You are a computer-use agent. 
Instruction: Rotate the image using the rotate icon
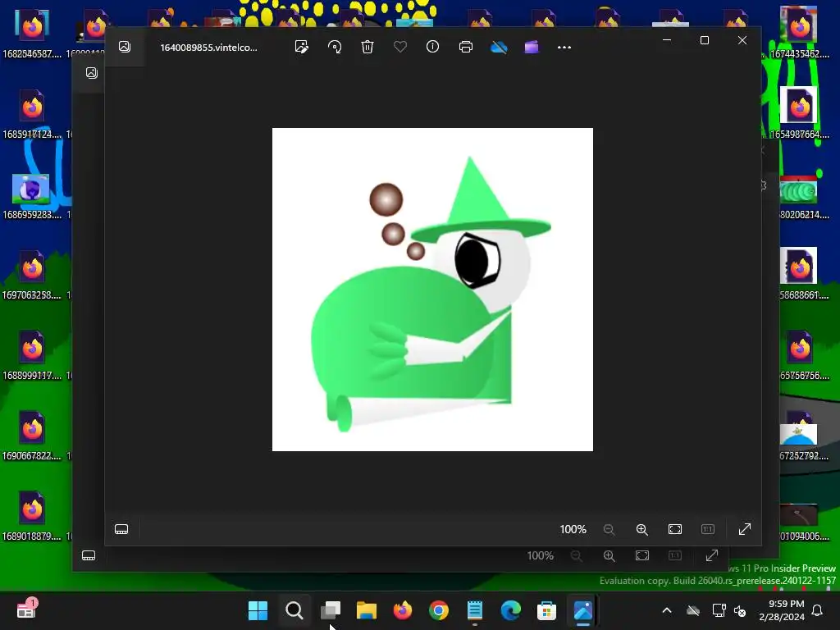335,47
